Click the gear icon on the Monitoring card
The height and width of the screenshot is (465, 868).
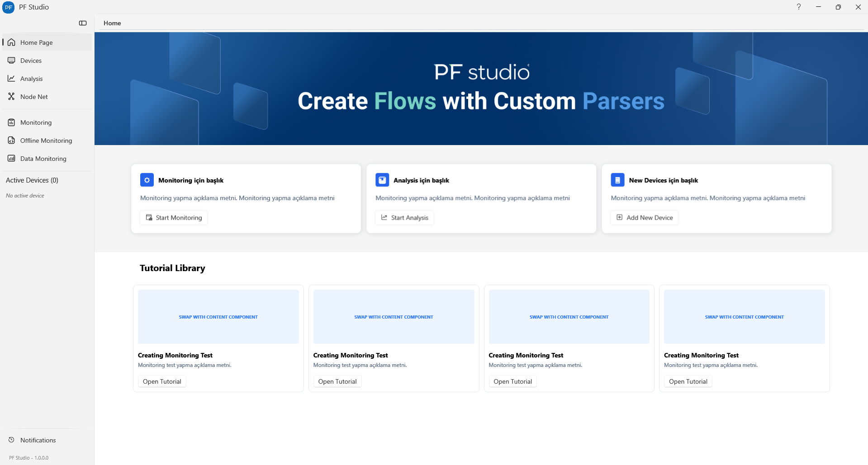click(x=147, y=180)
